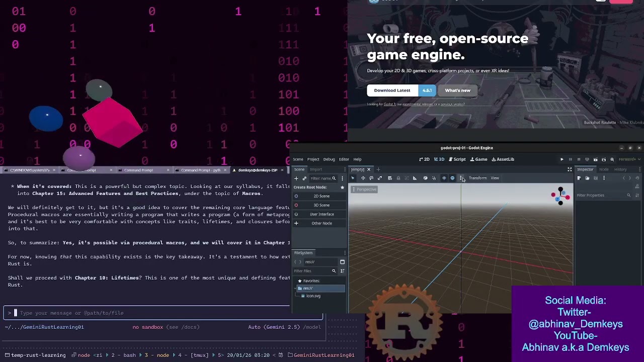Open the Scene menu in Godot
This screenshot has height=362, width=644.
click(x=298, y=159)
